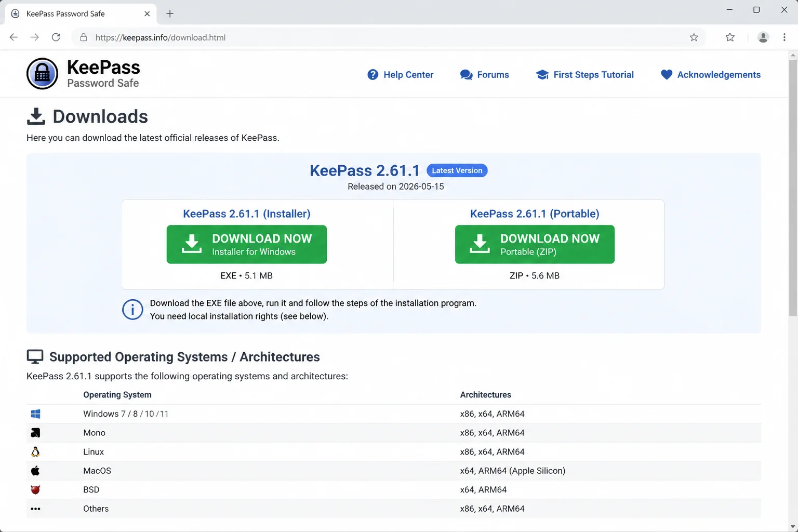Screen dimensions: 798x532
Task: Select the KeePass Password Safe browser tab
Action: pyautogui.click(x=81, y=14)
